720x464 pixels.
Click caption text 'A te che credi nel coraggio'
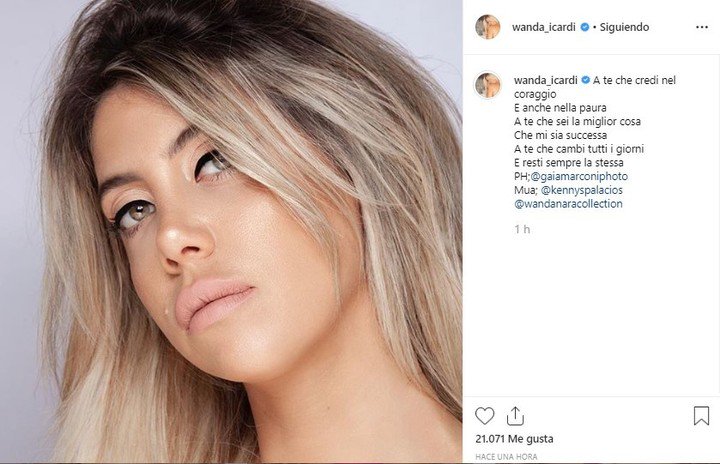click(595, 87)
